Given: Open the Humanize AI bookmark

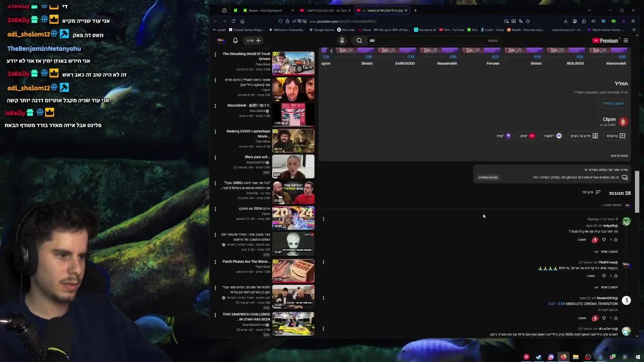Looking at the screenshot, I should click(425, 30).
